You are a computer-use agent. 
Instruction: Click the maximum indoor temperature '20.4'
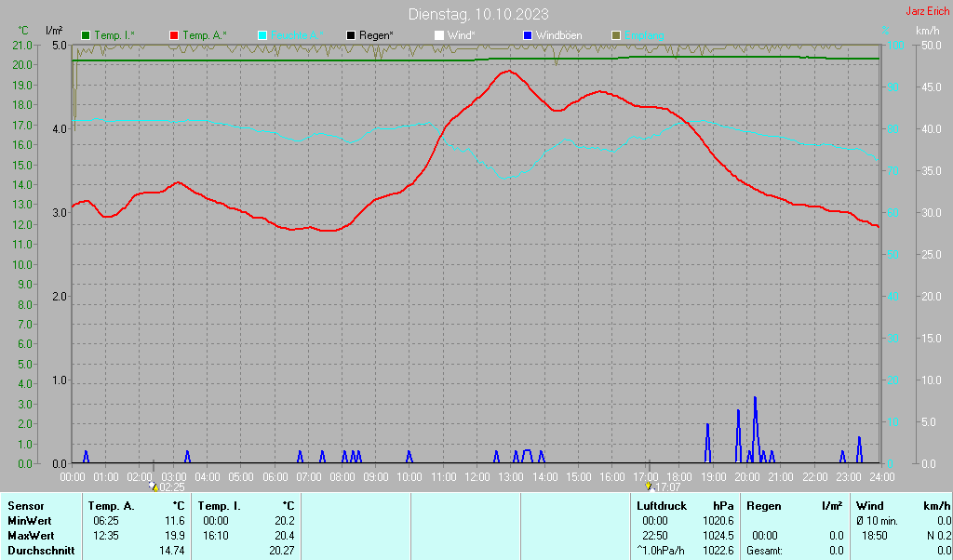284,536
